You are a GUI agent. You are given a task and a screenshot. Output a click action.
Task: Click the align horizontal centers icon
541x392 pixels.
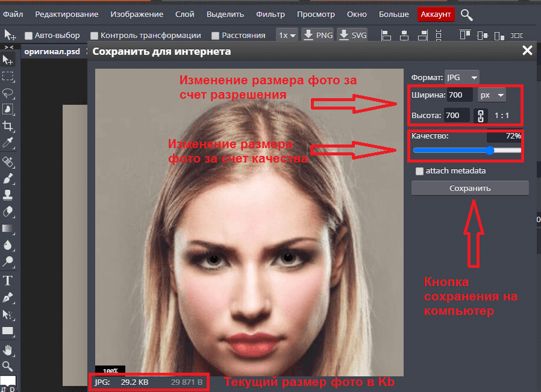click(x=404, y=35)
